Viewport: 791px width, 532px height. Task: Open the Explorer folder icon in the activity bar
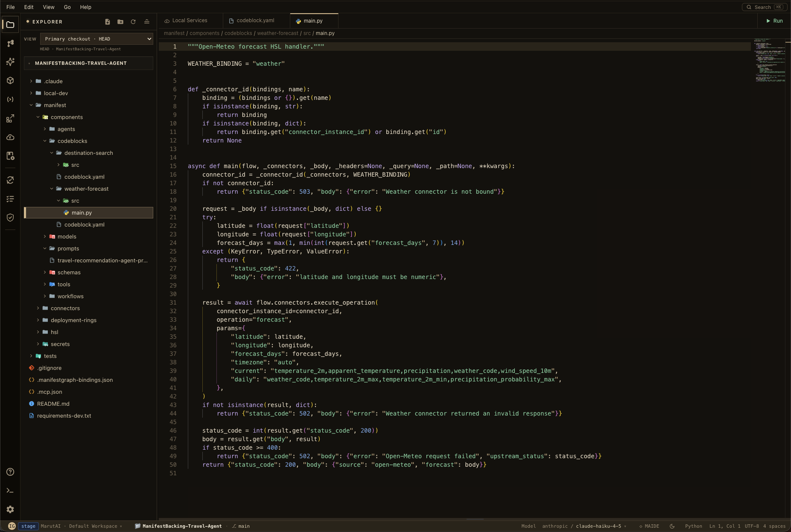[10, 25]
